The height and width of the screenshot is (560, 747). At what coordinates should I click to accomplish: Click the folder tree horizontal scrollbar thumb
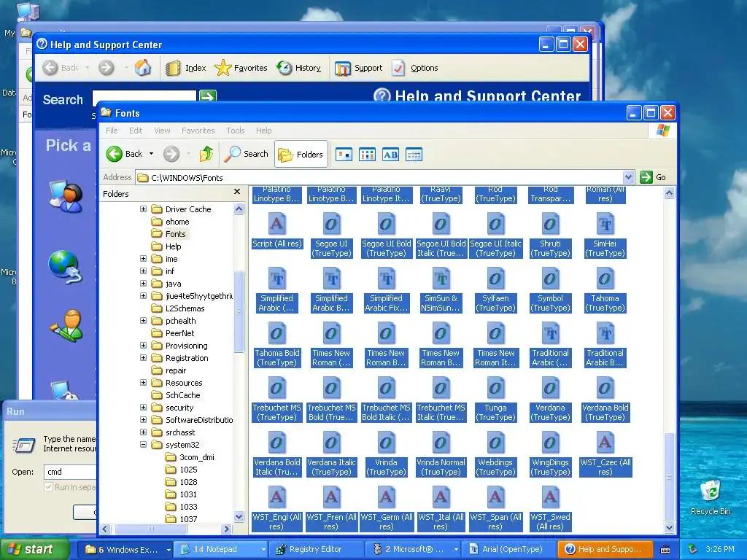(151, 529)
